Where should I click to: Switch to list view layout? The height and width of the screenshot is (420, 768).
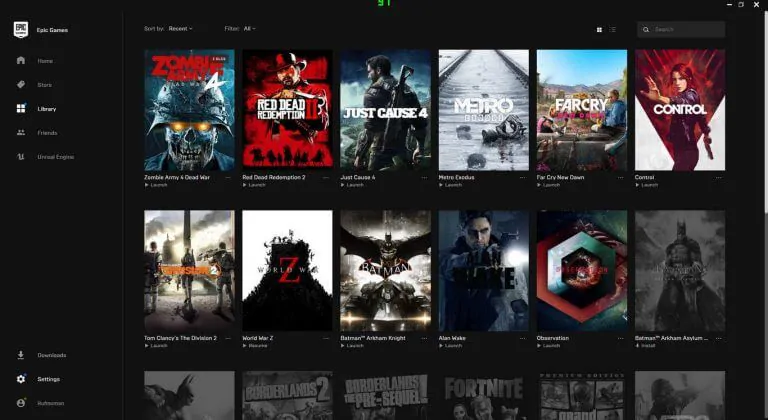tap(612, 29)
